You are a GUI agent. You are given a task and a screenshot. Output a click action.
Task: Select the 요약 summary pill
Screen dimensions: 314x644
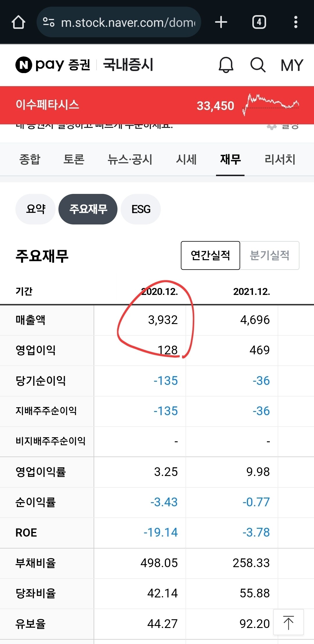35,209
